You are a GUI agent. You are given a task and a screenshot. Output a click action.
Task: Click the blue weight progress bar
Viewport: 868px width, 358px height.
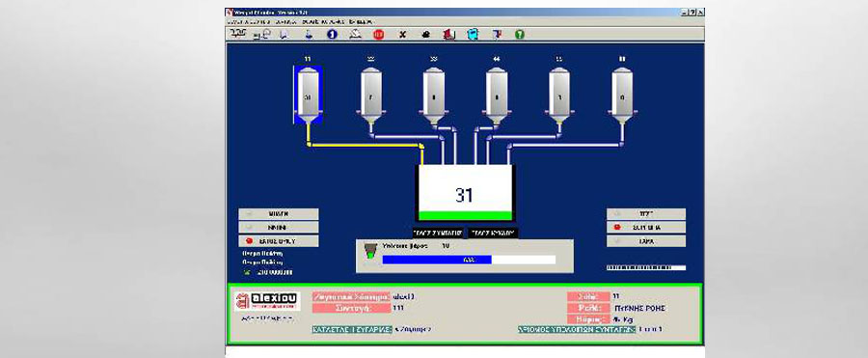tap(469, 260)
